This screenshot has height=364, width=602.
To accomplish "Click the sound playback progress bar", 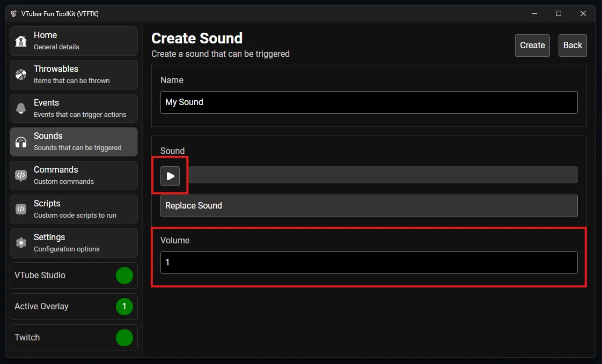I will pos(380,175).
